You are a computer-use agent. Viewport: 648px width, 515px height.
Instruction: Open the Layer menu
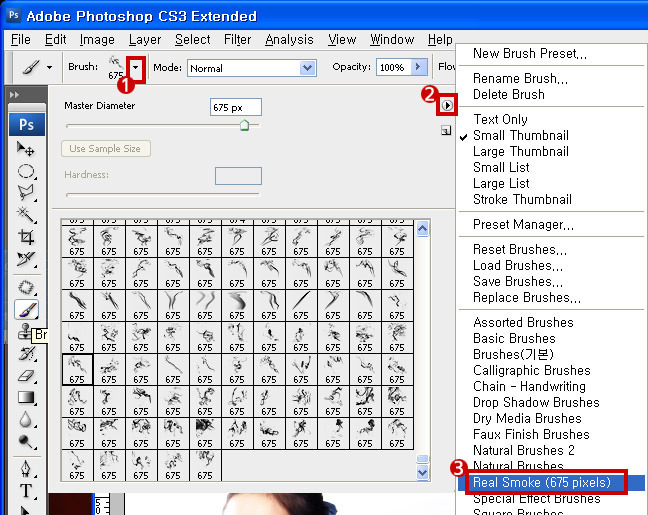pyautogui.click(x=145, y=40)
